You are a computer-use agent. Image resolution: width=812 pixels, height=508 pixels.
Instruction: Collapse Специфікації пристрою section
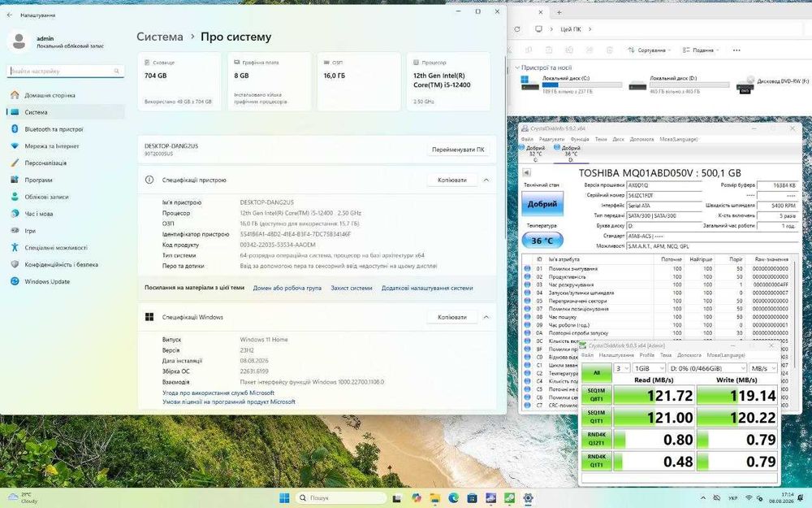(486, 180)
